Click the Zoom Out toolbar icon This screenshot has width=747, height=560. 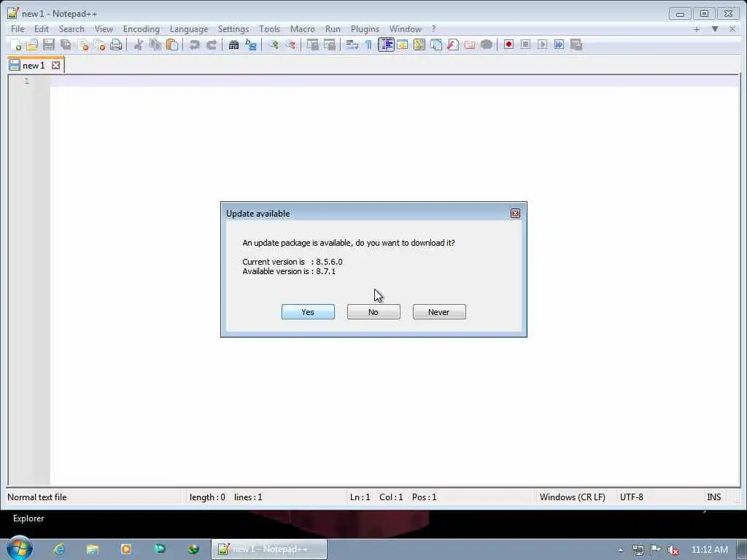pyautogui.click(x=290, y=44)
